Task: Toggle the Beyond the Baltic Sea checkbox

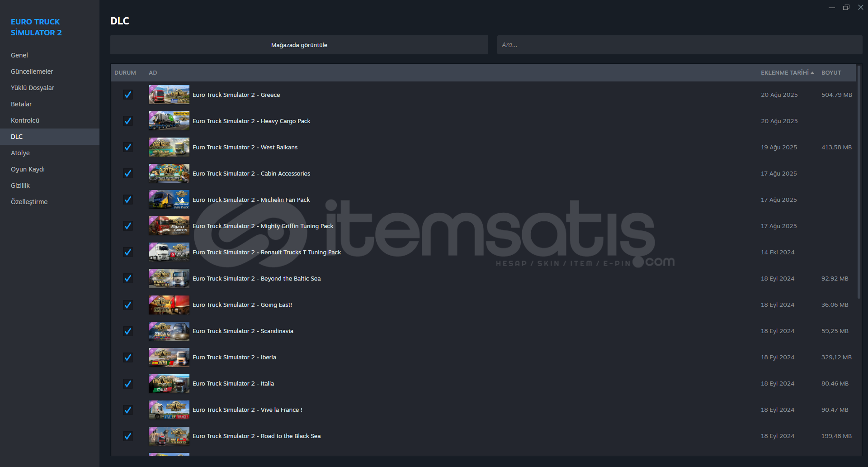Action: click(x=128, y=278)
